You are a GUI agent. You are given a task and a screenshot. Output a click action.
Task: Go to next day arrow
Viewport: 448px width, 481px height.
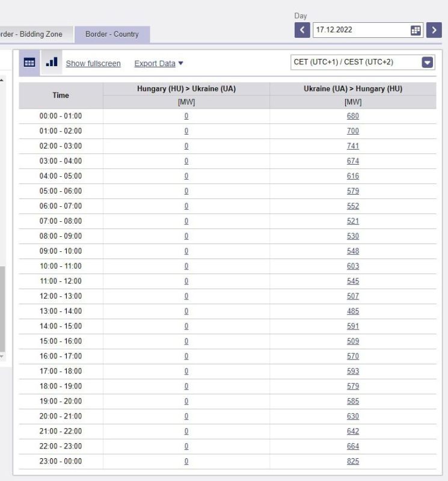(434, 30)
